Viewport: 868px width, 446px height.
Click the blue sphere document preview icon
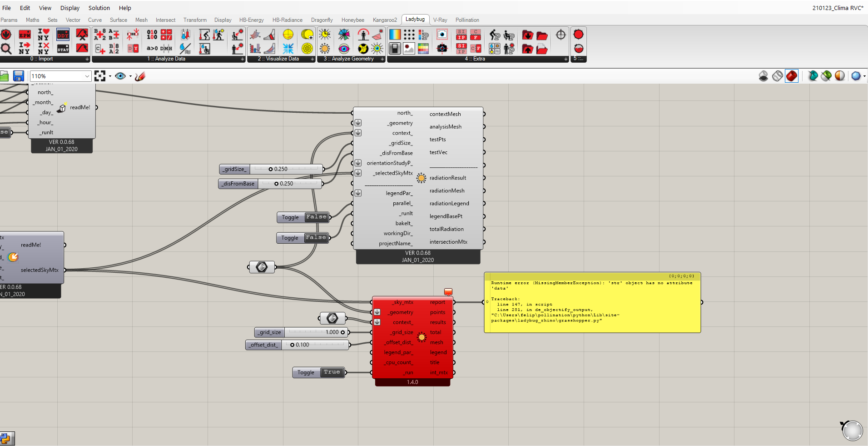click(x=856, y=76)
